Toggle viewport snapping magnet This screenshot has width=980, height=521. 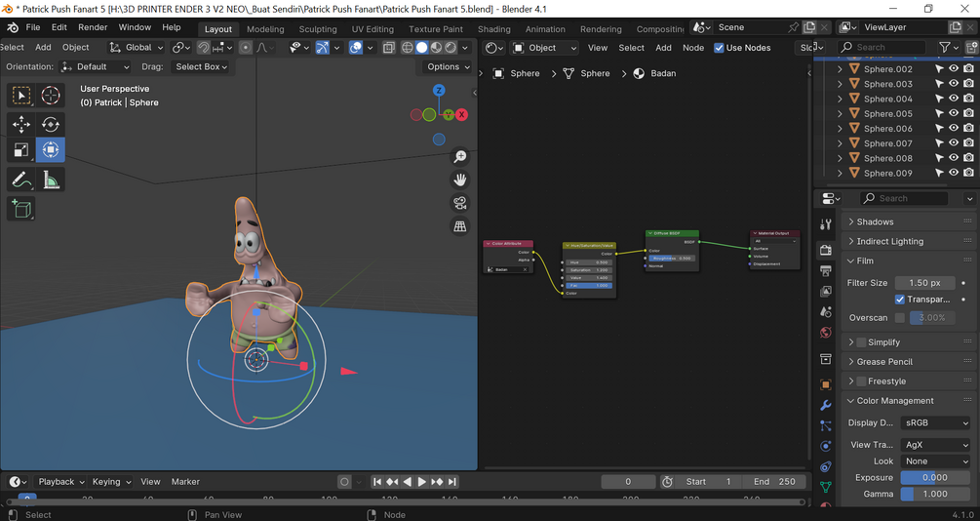point(203,48)
